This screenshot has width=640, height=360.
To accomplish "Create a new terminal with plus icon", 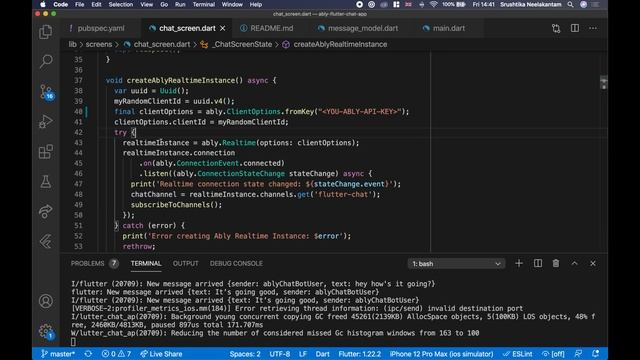I will tap(519, 264).
